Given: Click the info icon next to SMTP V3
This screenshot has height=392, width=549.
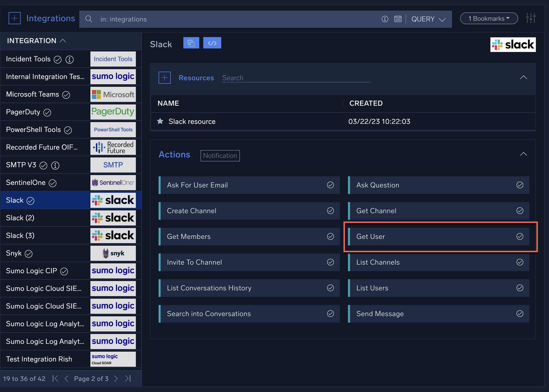Looking at the screenshot, I should click(55, 166).
